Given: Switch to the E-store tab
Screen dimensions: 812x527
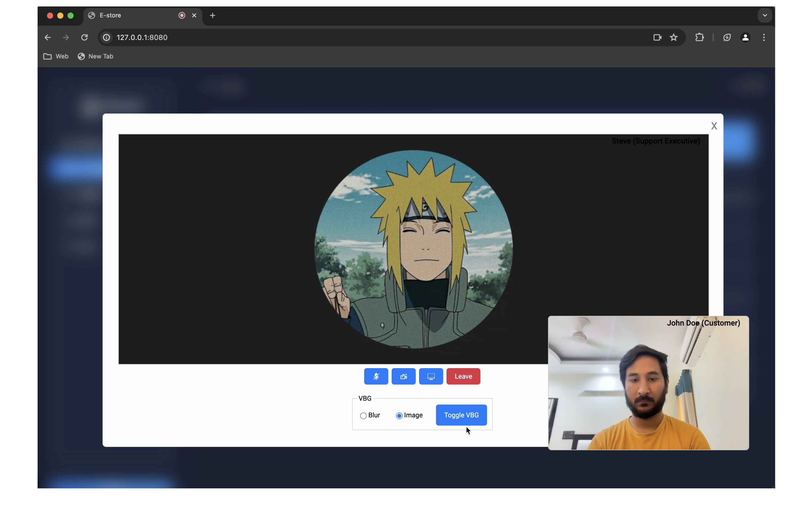Looking at the screenshot, I should [x=133, y=15].
